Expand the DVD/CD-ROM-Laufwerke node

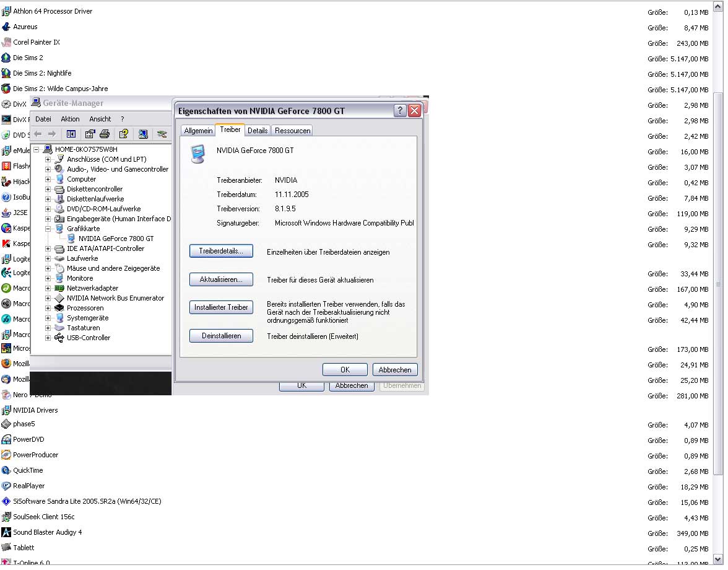click(x=48, y=209)
